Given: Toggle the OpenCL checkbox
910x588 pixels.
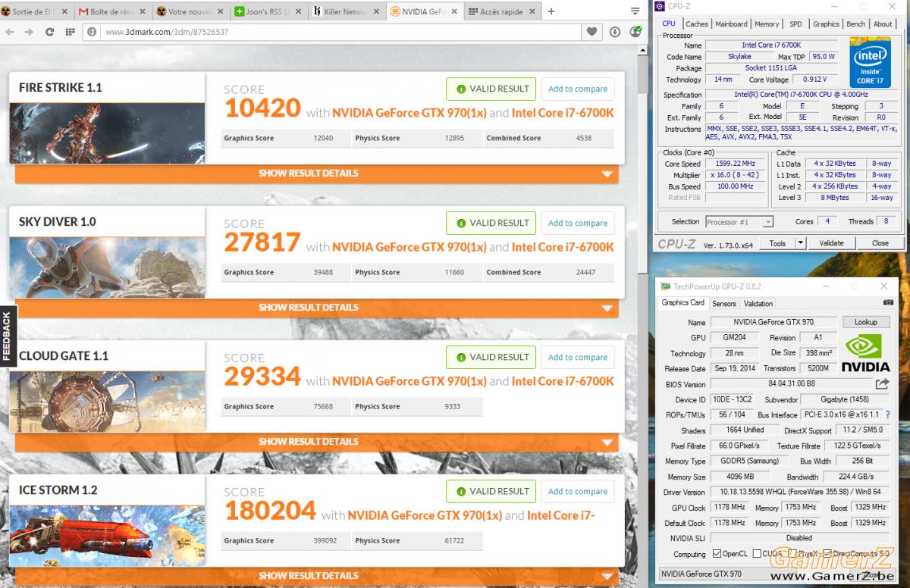Looking at the screenshot, I should (717, 554).
